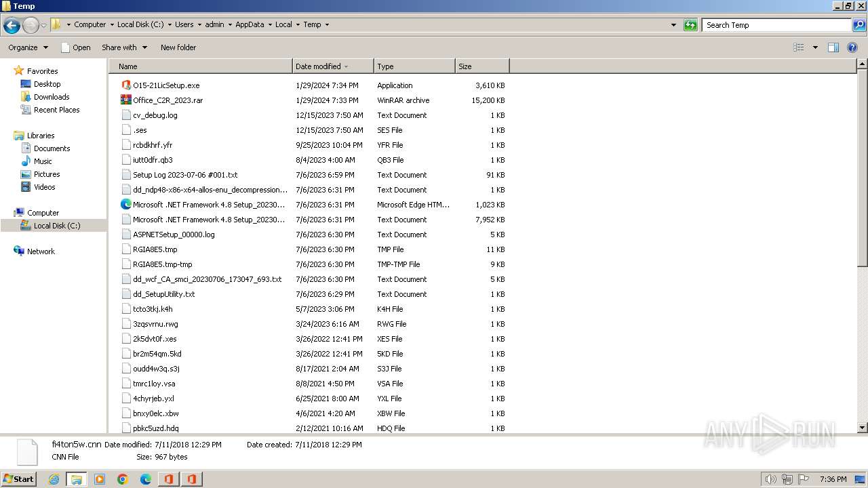868x488 pixels.
Task: Click the vertical scrollbar up arrow
Action: tap(863, 64)
